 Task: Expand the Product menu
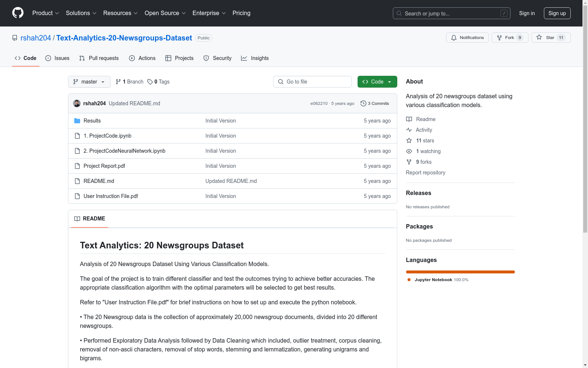click(46, 13)
